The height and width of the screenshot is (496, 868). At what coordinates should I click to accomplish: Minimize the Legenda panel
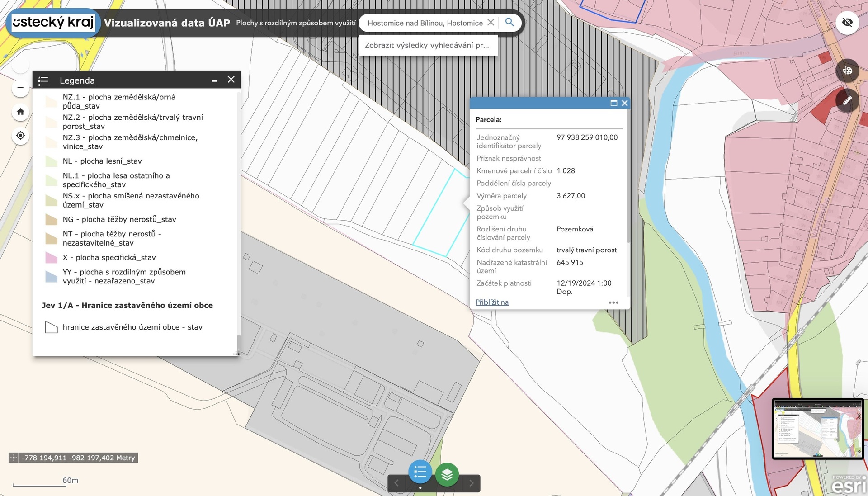tap(214, 80)
